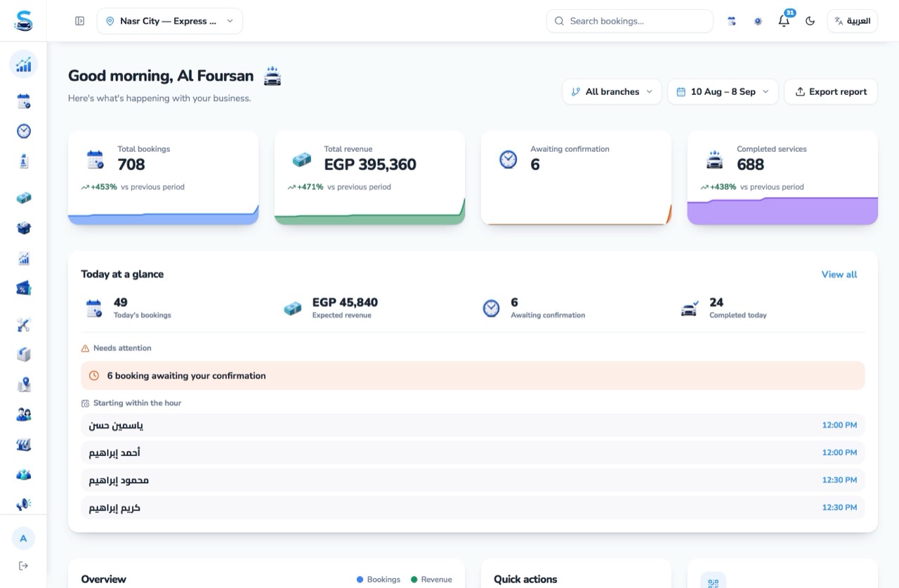The width and height of the screenshot is (899, 588).
Task: Open the megaphone marketing sidebar icon
Action: pos(23,504)
